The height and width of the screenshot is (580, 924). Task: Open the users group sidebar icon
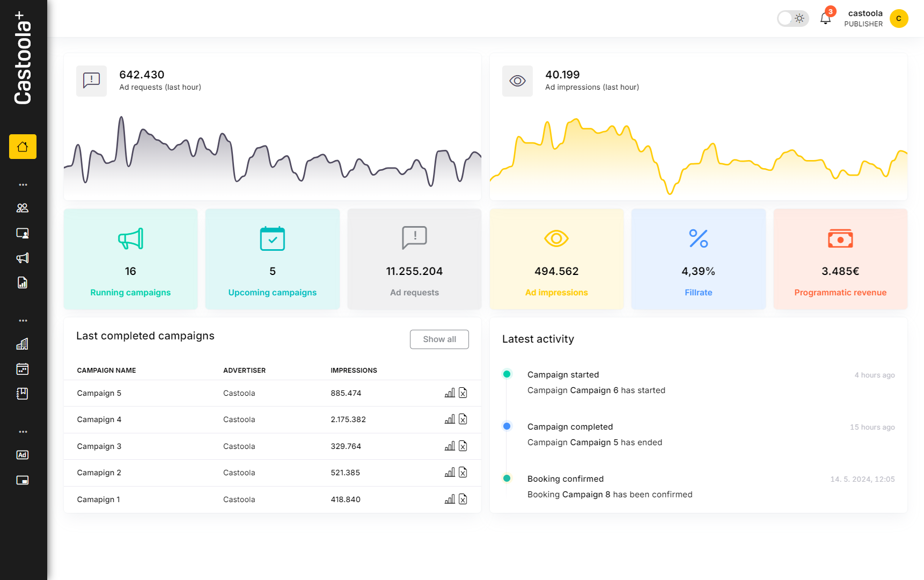23,208
